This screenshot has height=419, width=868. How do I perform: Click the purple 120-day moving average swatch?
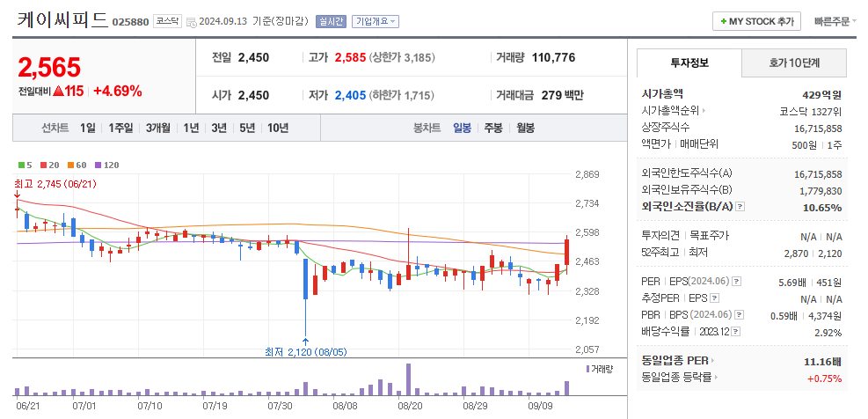click(x=98, y=165)
